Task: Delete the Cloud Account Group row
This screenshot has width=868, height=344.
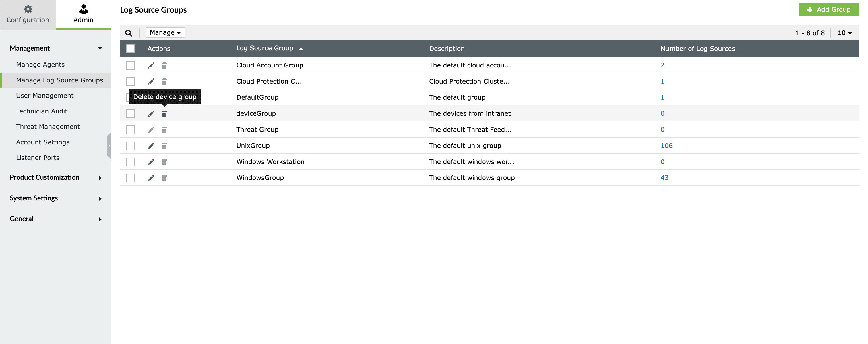Action: click(x=164, y=65)
